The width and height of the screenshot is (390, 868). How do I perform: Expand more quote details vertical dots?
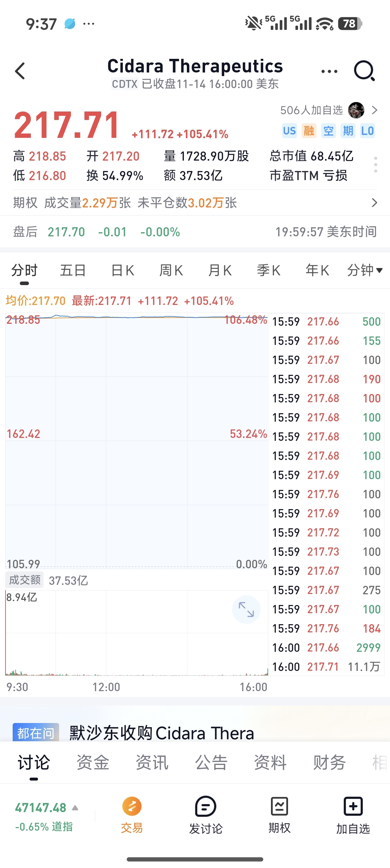[375, 165]
